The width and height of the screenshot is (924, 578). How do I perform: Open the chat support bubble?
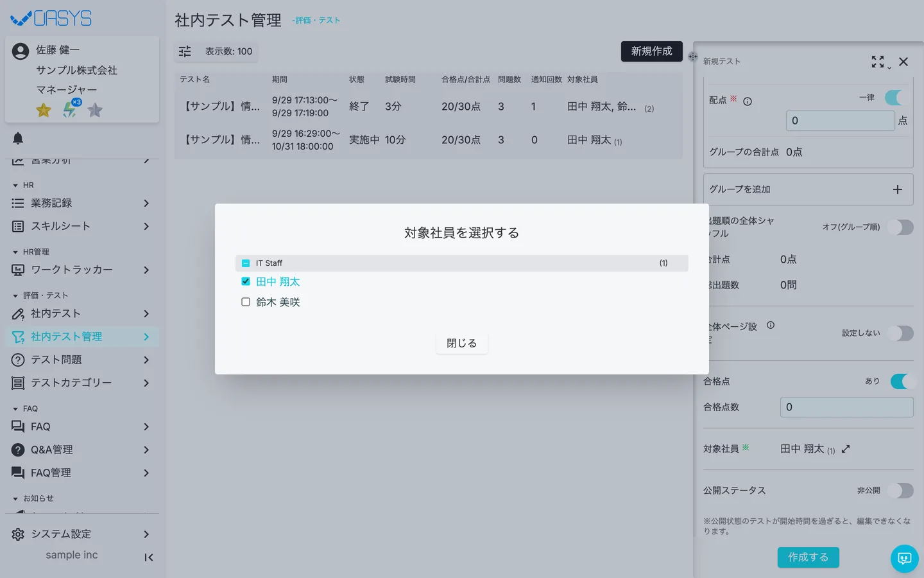pos(905,558)
